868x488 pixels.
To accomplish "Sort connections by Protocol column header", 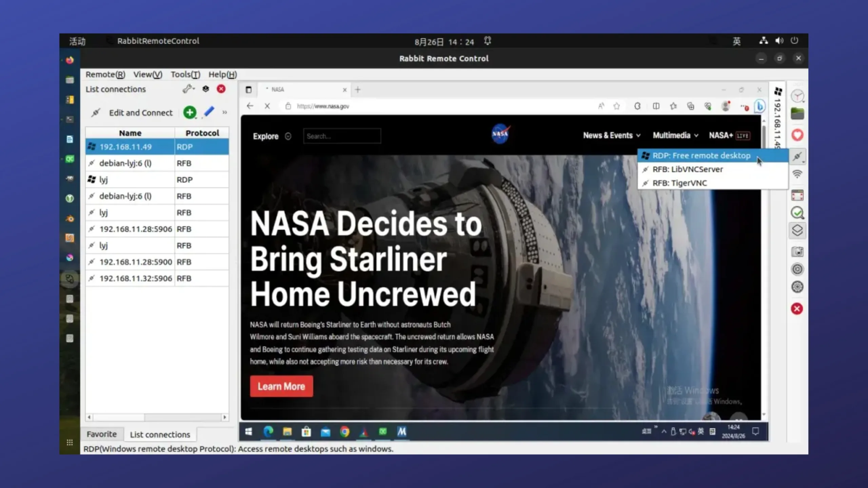I will click(202, 133).
